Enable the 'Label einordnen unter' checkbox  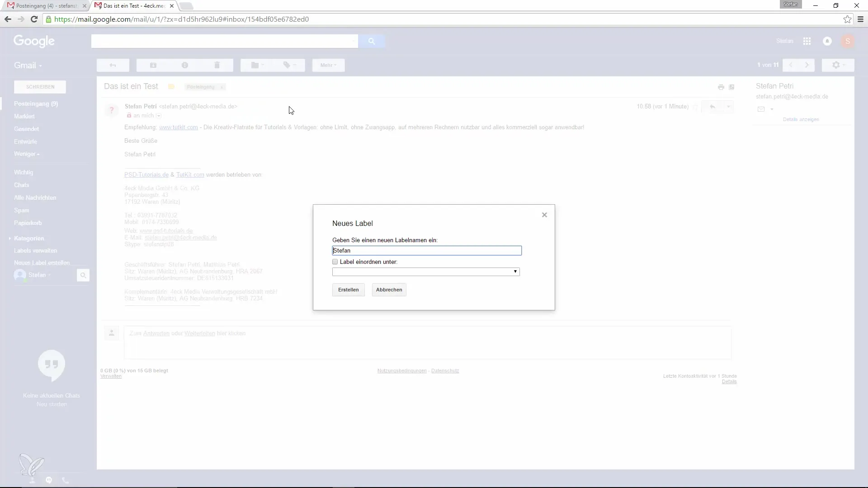[x=335, y=262]
